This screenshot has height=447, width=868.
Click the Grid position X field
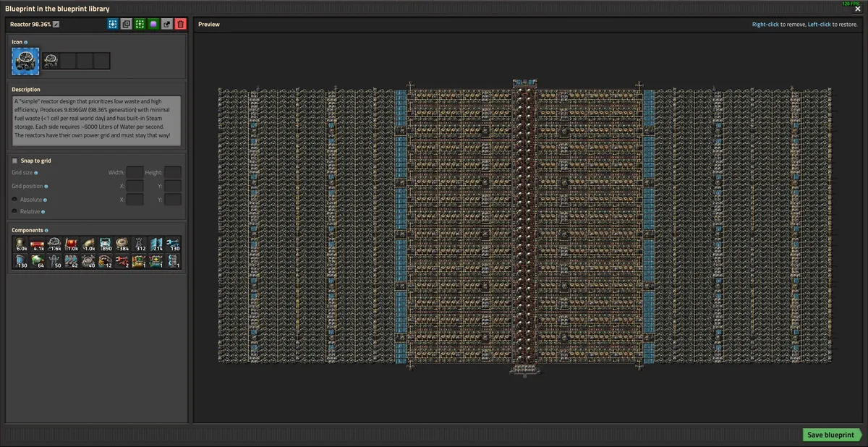pyautogui.click(x=135, y=186)
